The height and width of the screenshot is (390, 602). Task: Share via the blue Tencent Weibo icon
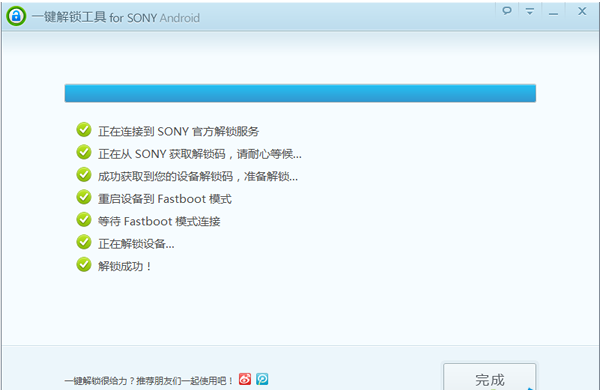[x=262, y=379]
